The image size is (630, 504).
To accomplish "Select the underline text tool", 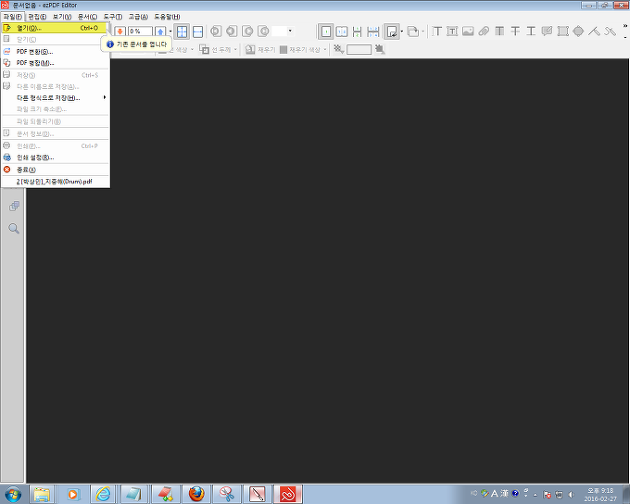I will pos(531,31).
